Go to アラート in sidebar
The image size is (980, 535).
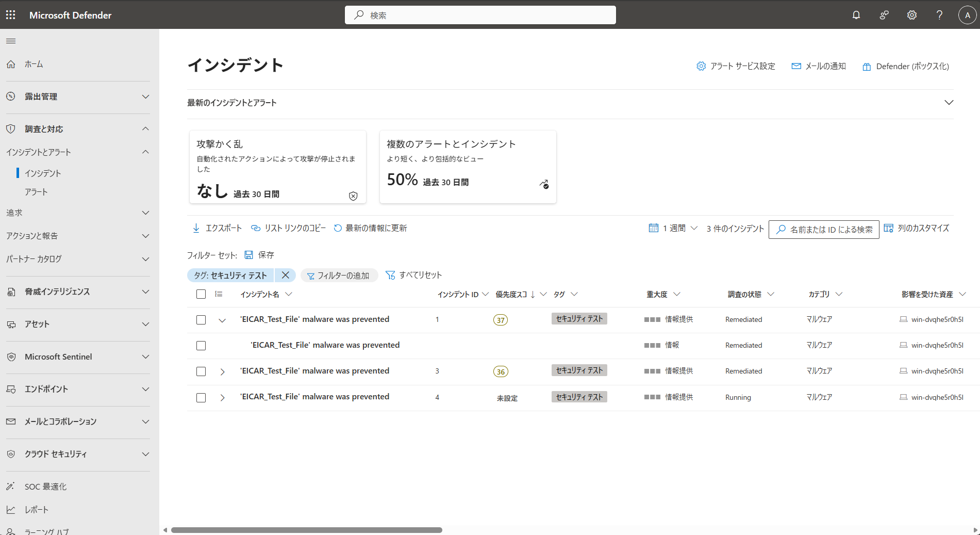[x=36, y=192]
